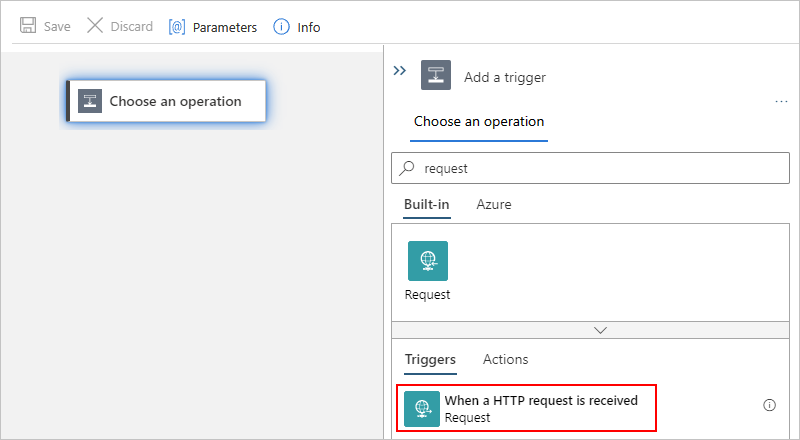Switch to the Actions tab
Image resolution: width=800 pixels, height=440 pixels.
pyautogui.click(x=505, y=359)
